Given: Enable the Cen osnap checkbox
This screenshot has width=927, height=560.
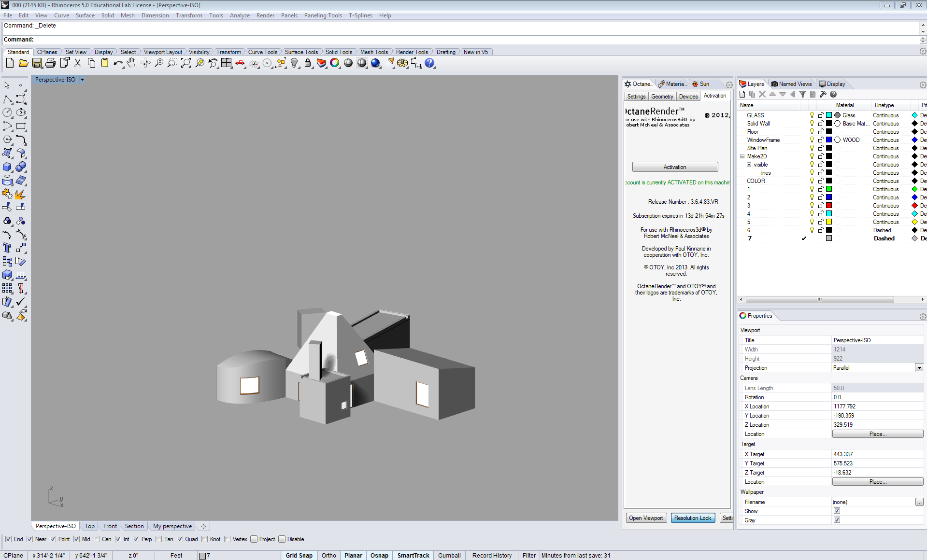Looking at the screenshot, I should [x=97, y=539].
